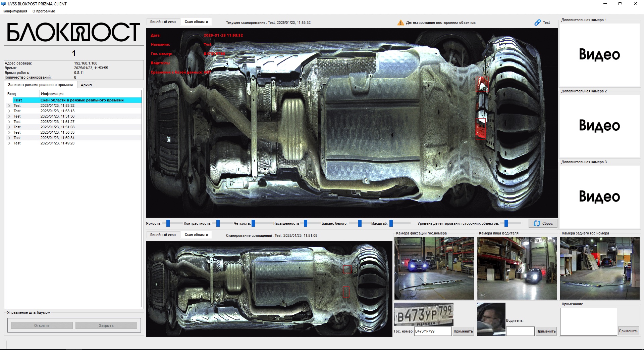The height and width of the screenshot is (350, 644).
Task: Click the cropped license plate thumbnail
Action: click(424, 314)
